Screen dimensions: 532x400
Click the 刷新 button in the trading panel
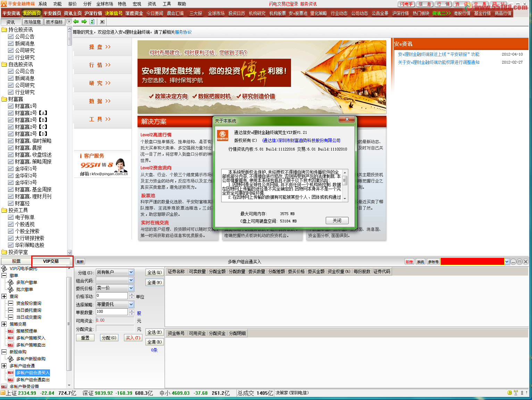coord(80,262)
